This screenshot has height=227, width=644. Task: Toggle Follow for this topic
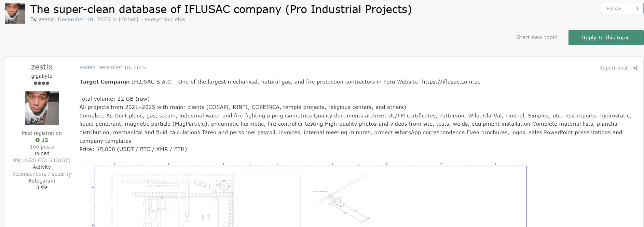tap(614, 9)
